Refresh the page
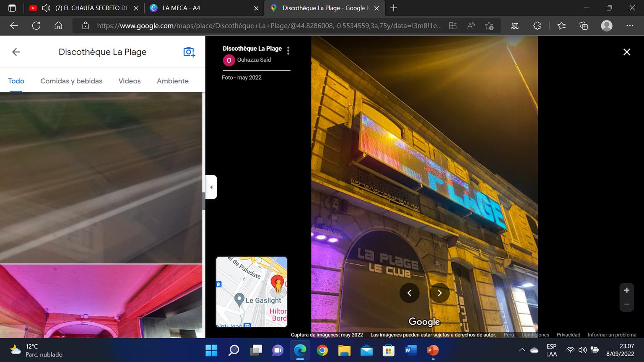This screenshot has height=362, width=644. 36,26
